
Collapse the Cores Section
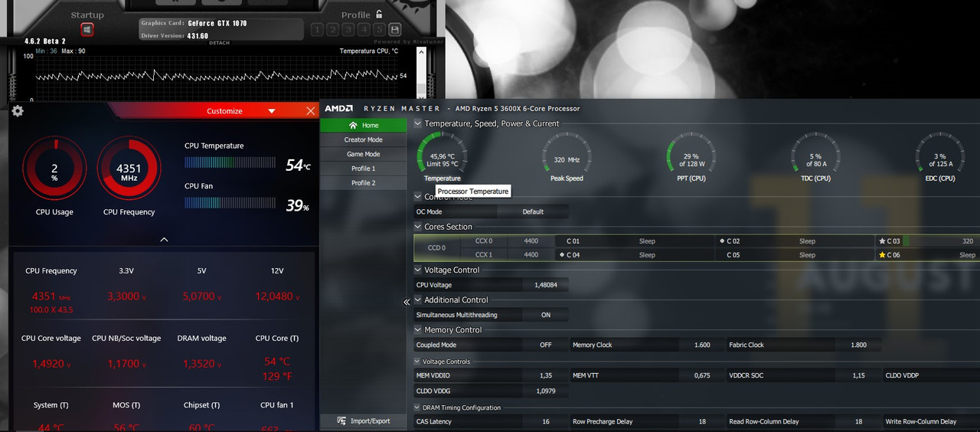coord(417,227)
